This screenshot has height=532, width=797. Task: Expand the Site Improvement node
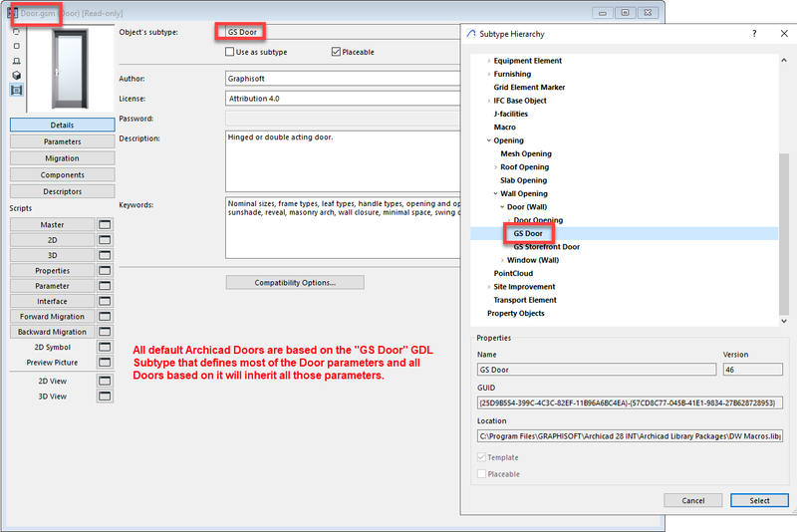pyautogui.click(x=489, y=287)
